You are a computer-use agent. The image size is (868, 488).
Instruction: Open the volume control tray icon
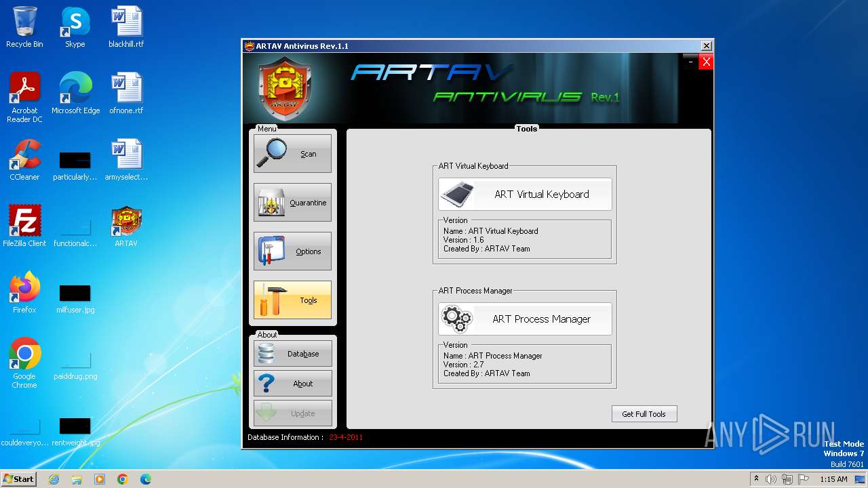[x=771, y=479]
